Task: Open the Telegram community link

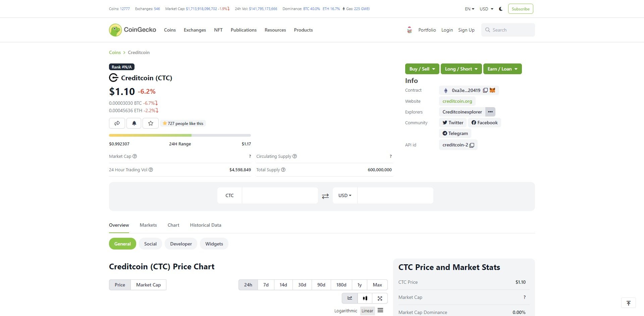Action: pyautogui.click(x=455, y=133)
